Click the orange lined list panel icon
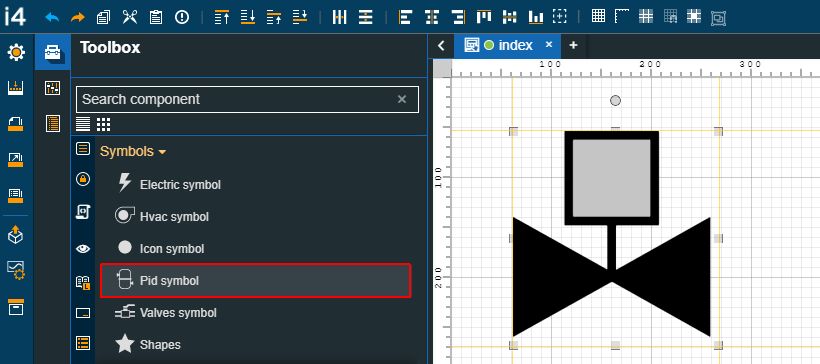This screenshot has height=364, width=820. click(x=53, y=123)
